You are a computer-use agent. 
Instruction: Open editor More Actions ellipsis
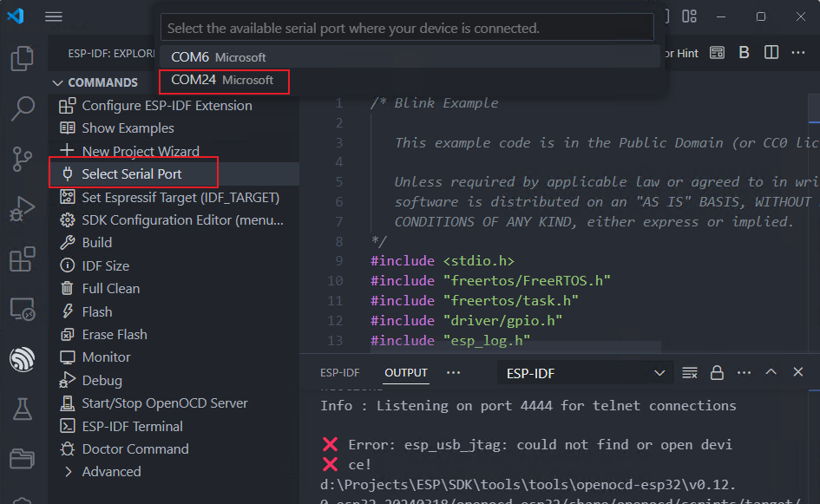click(798, 53)
